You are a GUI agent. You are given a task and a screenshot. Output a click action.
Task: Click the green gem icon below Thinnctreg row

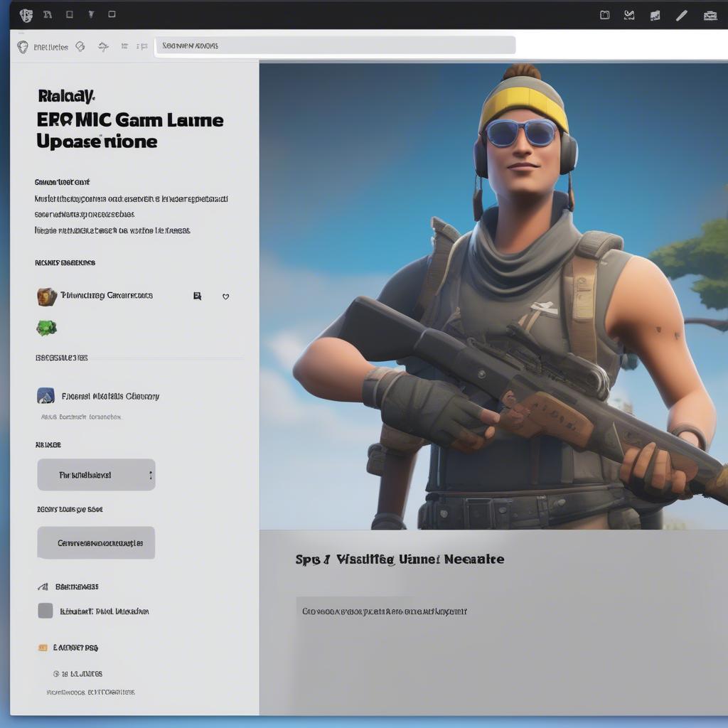click(x=46, y=328)
